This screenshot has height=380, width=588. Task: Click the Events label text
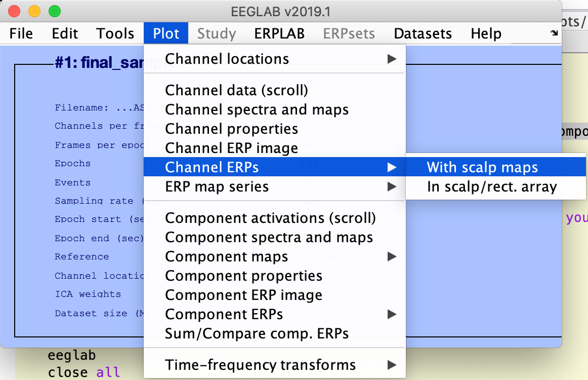click(73, 182)
